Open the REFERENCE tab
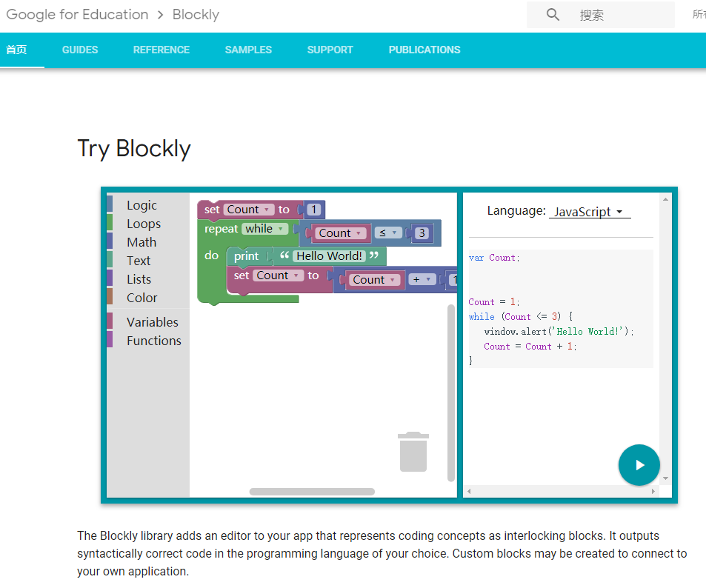This screenshot has height=588, width=706. point(161,50)
